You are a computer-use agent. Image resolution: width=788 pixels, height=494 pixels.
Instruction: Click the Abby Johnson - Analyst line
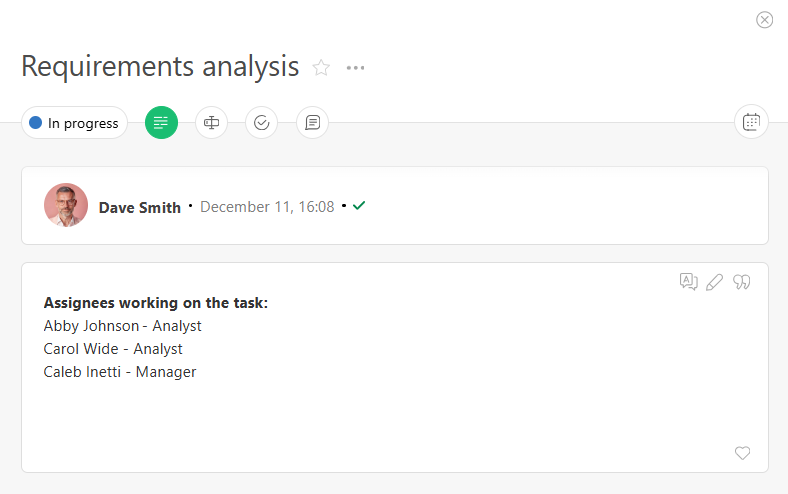coord(123,326)
